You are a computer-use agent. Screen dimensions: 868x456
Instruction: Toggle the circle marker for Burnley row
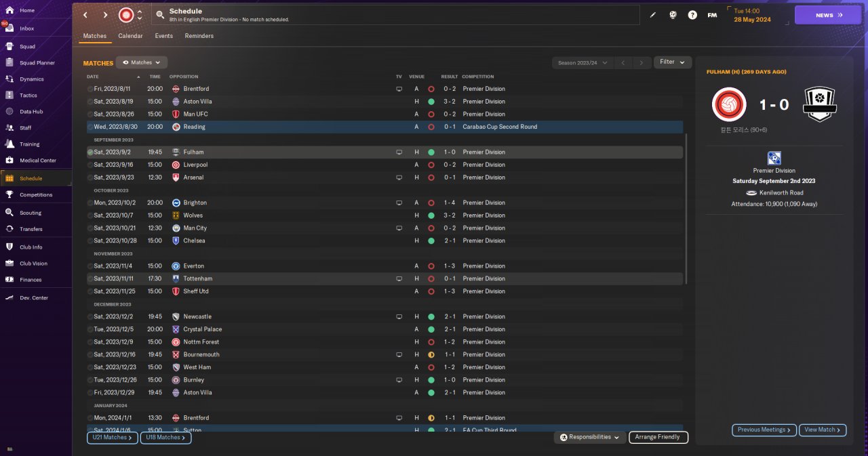click(90, 380)
